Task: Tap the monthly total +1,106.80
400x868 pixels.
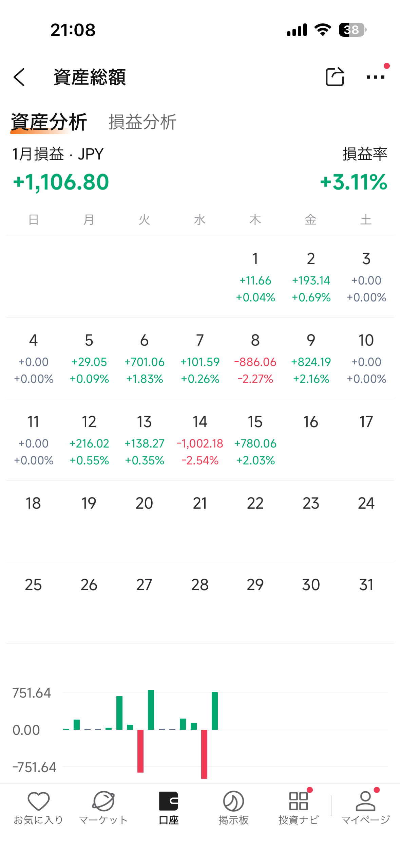Action: click(x=61, y=182)
